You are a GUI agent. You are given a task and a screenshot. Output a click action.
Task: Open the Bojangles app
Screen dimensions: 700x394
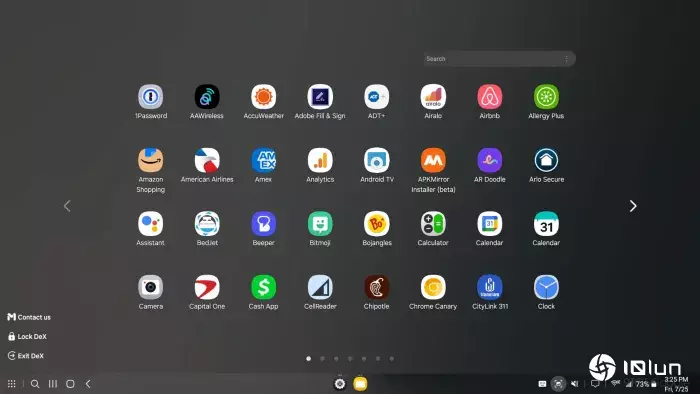pyautogui.click(x=376, y=224)
